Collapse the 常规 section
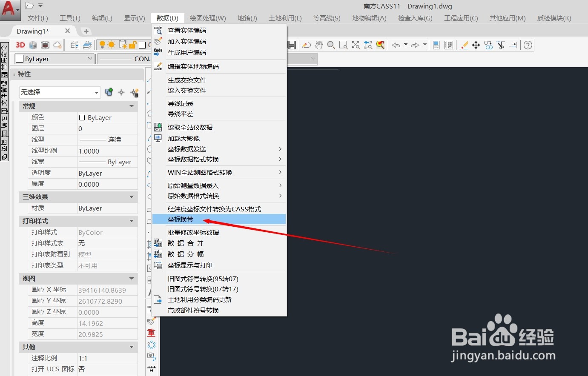This screenshot has width=588, height=376. [x=132, y=106]
